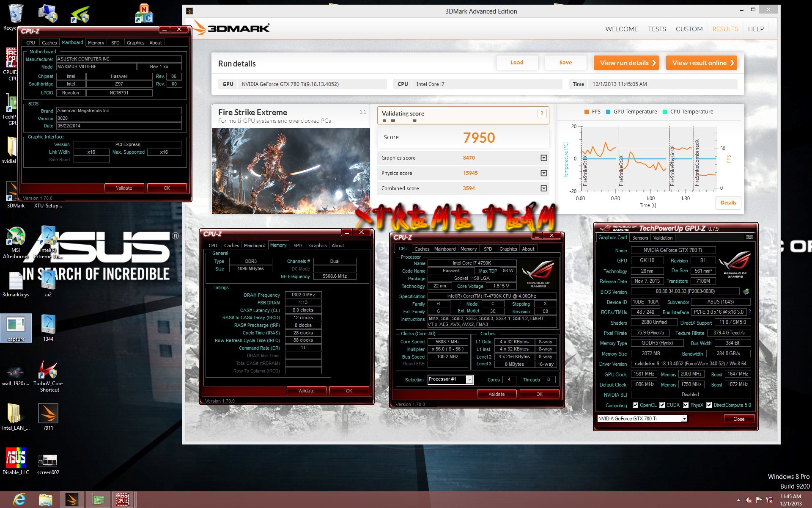Click the muted volume tray icon
Screen dimensions: 812x508
pyautogui.click(x=749, y=500)
